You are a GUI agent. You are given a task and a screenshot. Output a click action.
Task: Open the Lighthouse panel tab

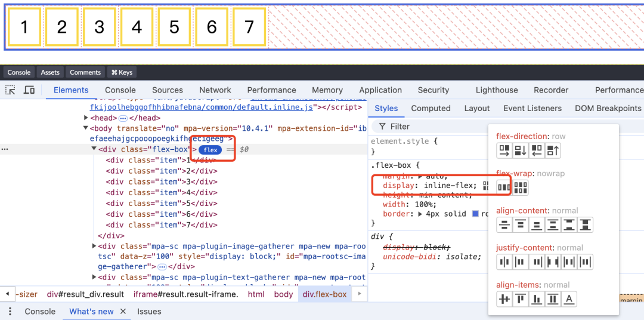tap(497, 90)
